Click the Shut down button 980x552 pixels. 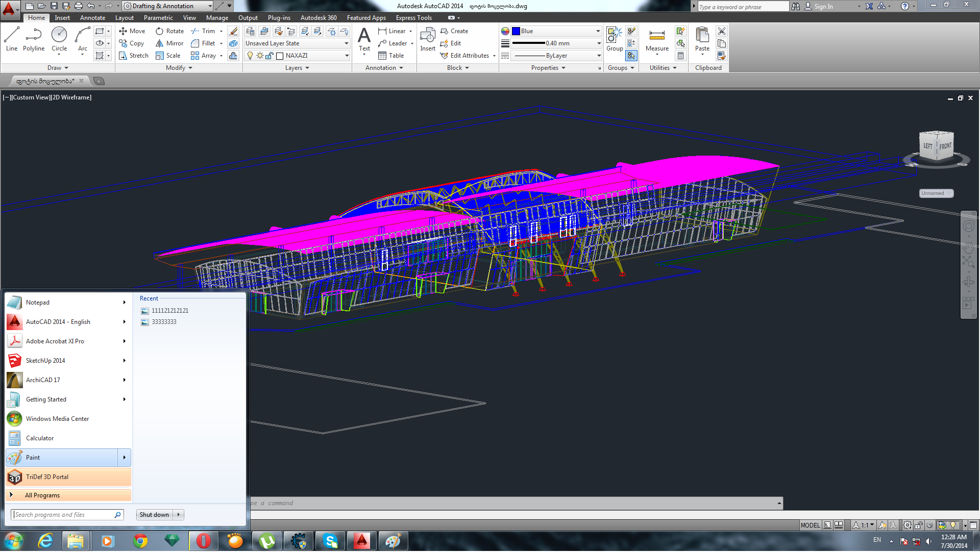pos(154,515)
